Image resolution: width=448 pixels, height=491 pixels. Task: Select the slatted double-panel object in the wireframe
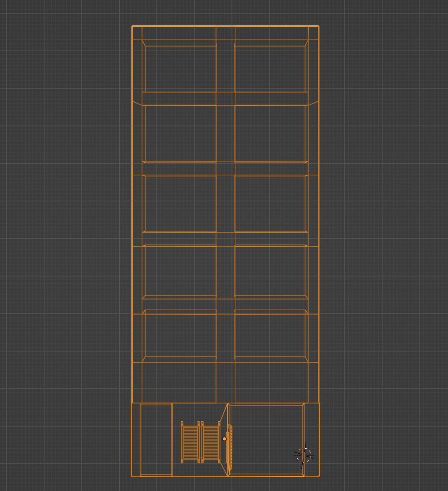point(200,442)
